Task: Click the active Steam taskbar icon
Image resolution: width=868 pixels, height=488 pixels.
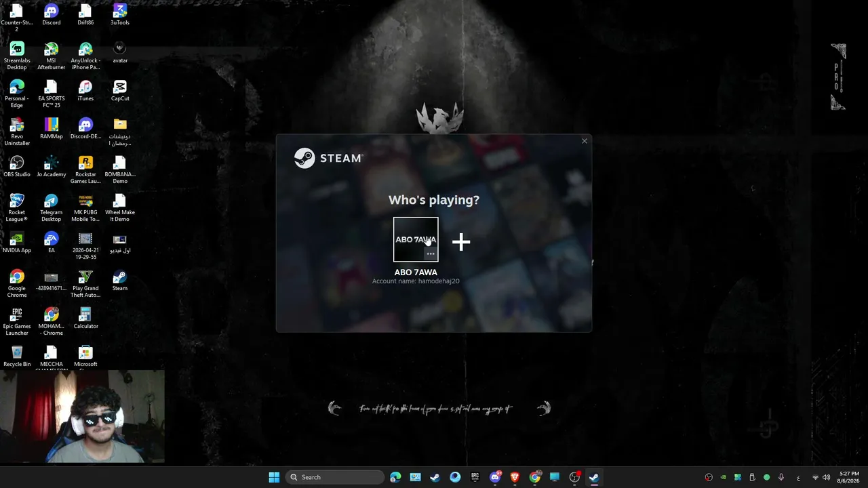Action: [594, 477]
